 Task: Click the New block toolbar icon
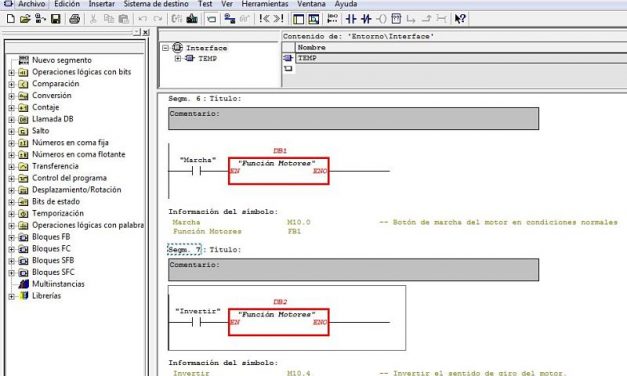(x=11, y=19)
